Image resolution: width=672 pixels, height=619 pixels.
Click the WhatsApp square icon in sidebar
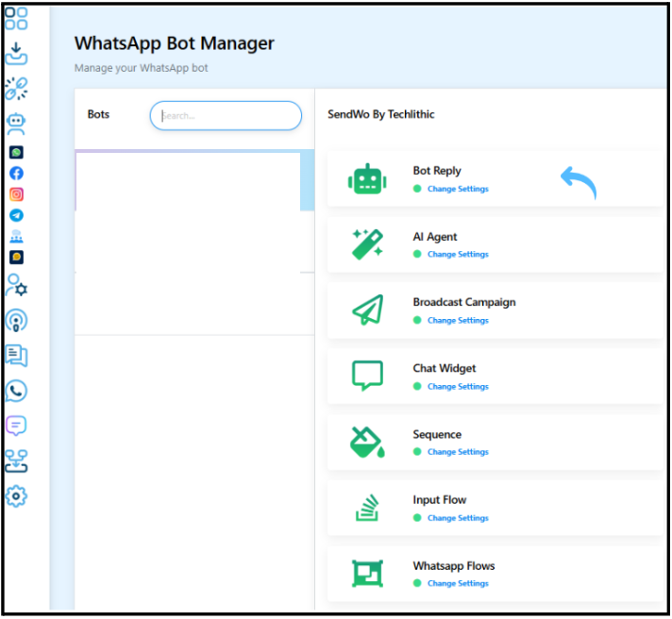16,152
